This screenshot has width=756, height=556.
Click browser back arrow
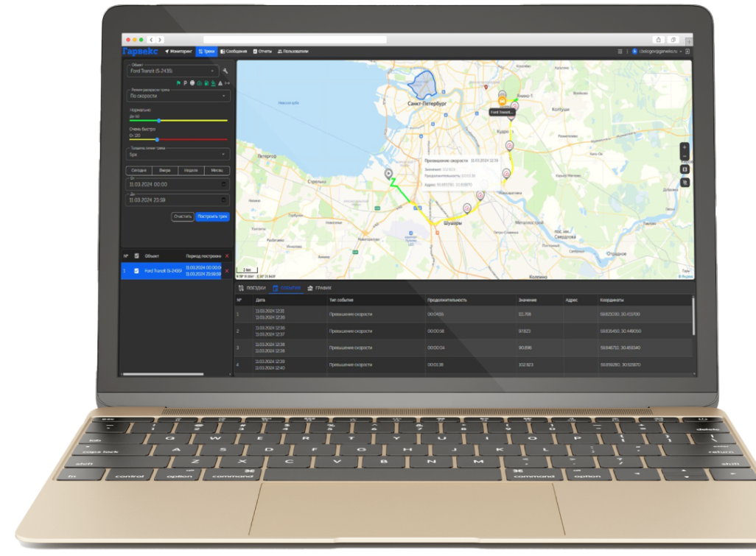(x=151, y=40)
